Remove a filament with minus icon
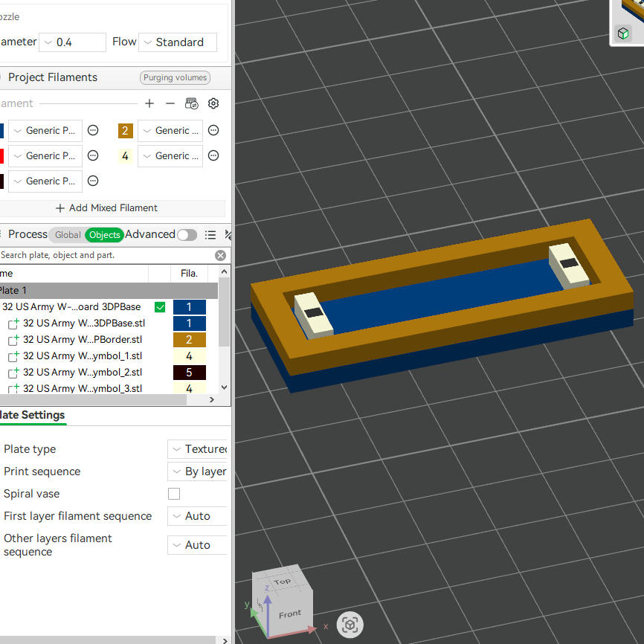The image size is (644, 644). pyautogui.click(x=170, y=103)
